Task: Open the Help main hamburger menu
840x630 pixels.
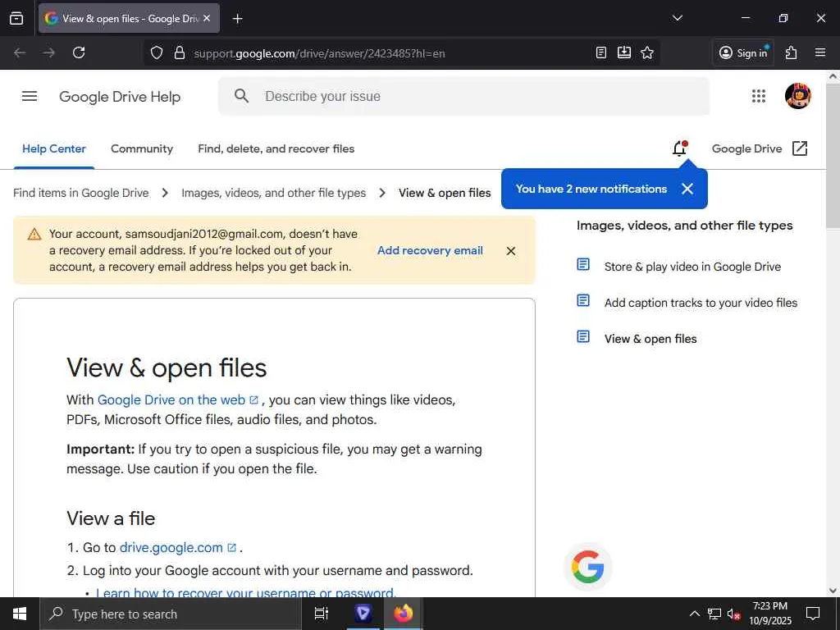Action: pos(30,97)
